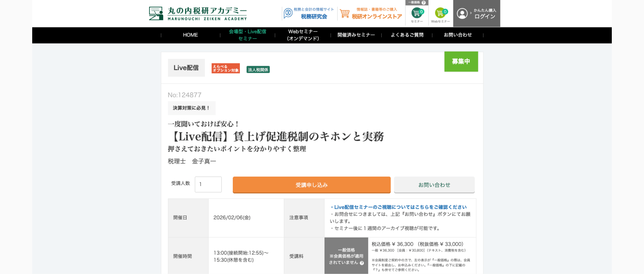Open Webセミナー(オンデマンド) menu
Image resolution: width=644 pixels, height=274 pixels.
point(303,35)
